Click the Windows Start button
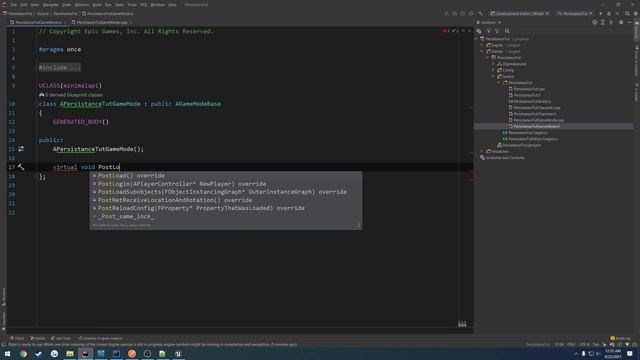This screenshot has width=640, height=360. click(7, 353)
